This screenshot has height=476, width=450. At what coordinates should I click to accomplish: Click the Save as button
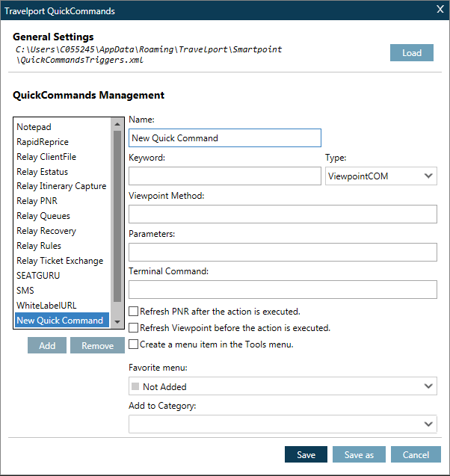[359, 455]
